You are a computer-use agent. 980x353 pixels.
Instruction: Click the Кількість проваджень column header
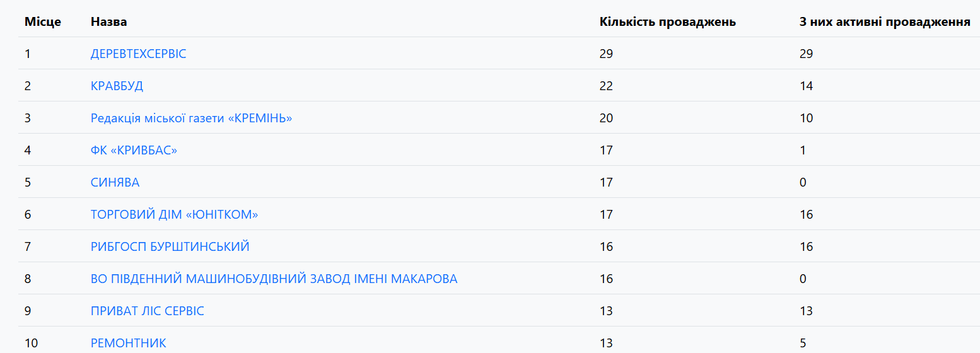[667, 22]
